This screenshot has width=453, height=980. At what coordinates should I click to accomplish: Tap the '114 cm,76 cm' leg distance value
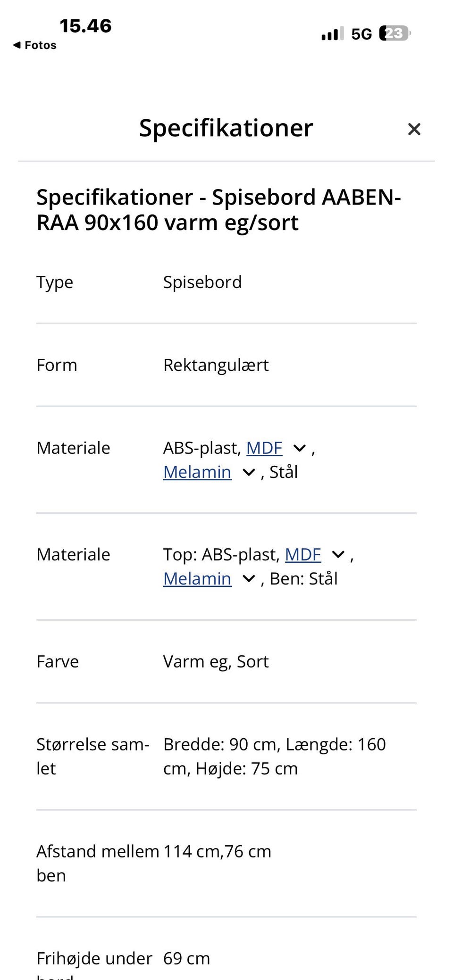click(217, 851)
